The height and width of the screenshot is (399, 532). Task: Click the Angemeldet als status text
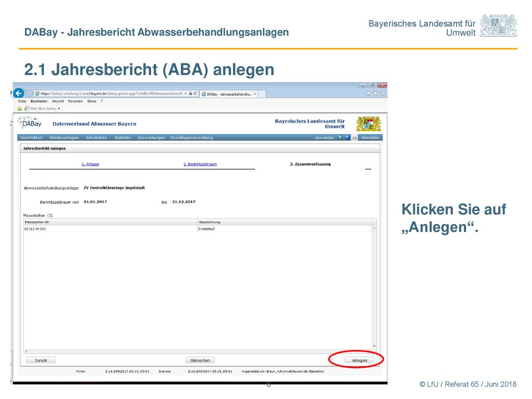coord(283,371)
